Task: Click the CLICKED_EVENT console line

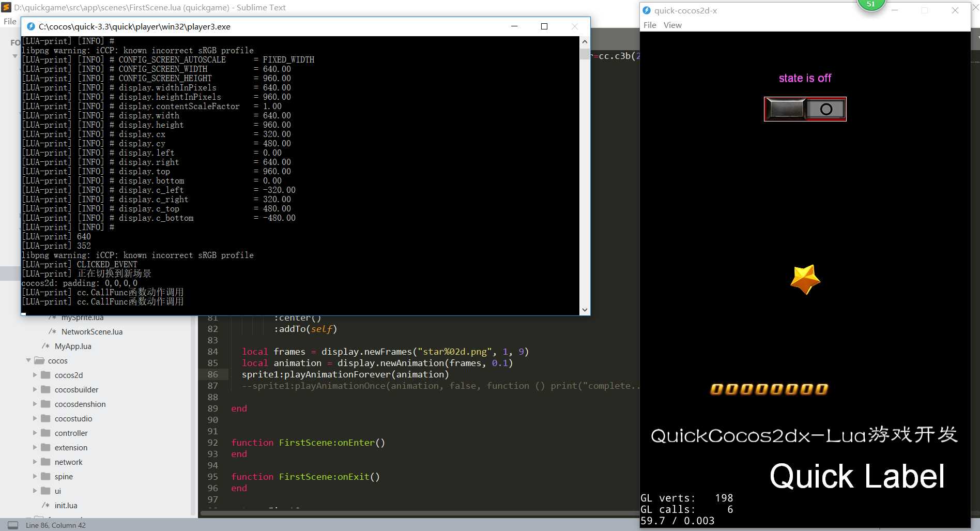Action: coord(80,264)
